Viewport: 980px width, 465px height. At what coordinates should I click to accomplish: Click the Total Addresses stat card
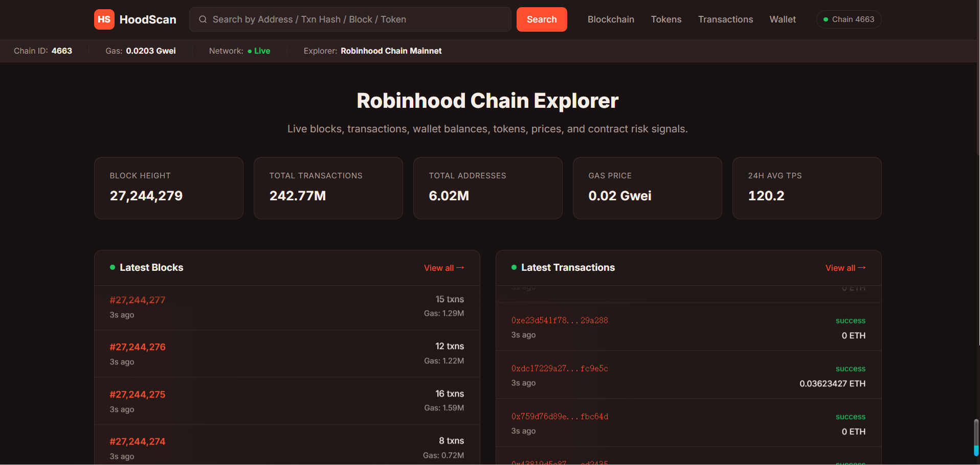(488, 188)
